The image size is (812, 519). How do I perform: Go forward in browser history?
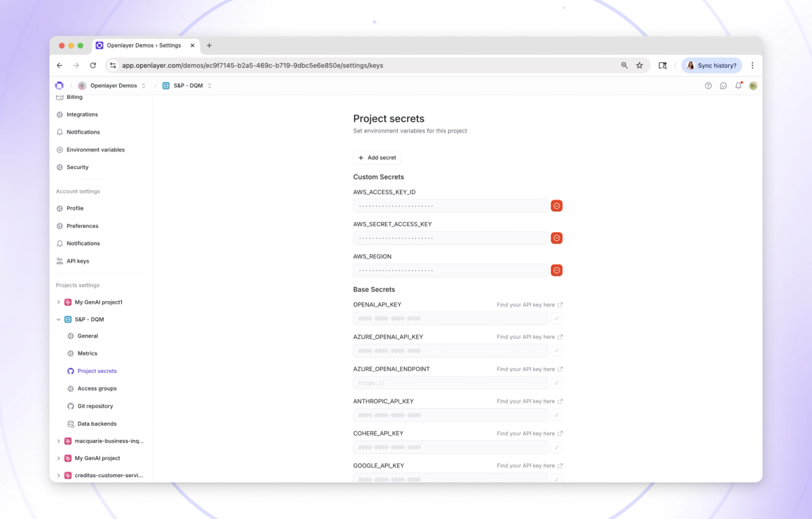(76, 66)
